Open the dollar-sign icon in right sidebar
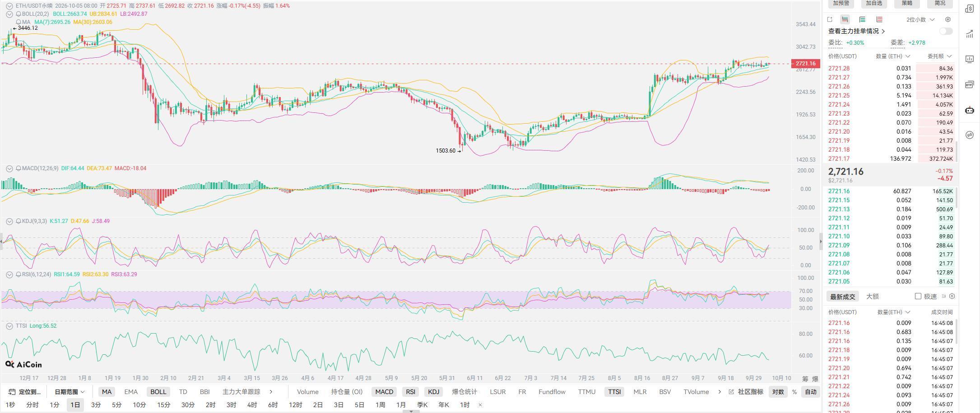This screenshot has width=980, height=413. (x=969, y=9)
